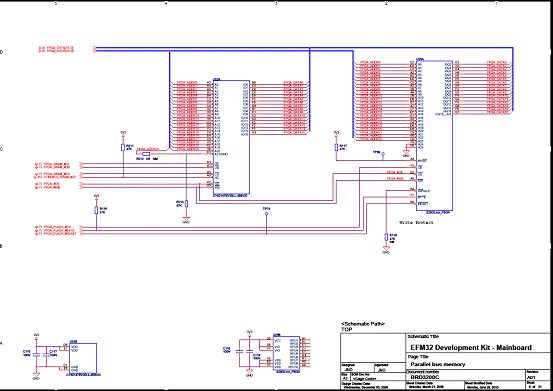Click the thick blue address bus vertical segment near SRAM
Viewport: 553px width, 391px height.
[x=170, y=99]
